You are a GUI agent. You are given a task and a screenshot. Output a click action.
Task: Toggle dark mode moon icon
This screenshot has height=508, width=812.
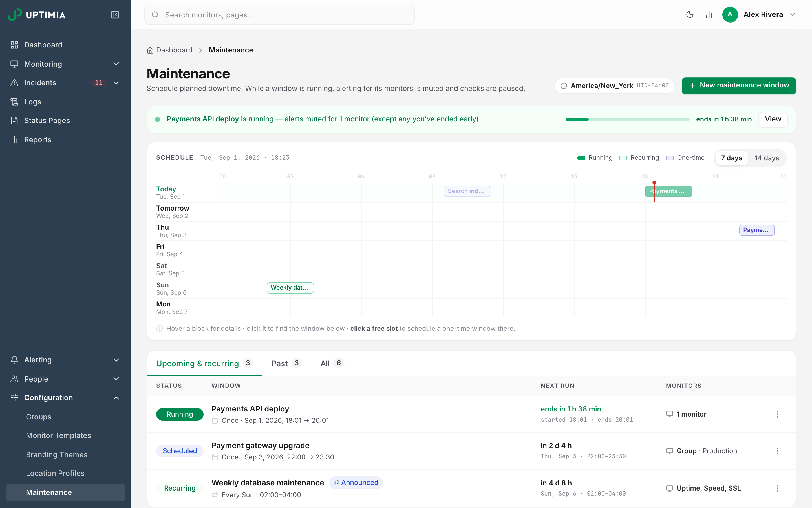click(x=690, y=14)
